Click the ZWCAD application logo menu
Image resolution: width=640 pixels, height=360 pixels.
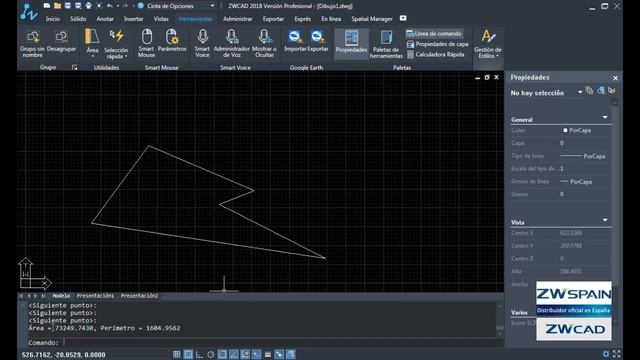pyautogui.click(x=29, y=12)
